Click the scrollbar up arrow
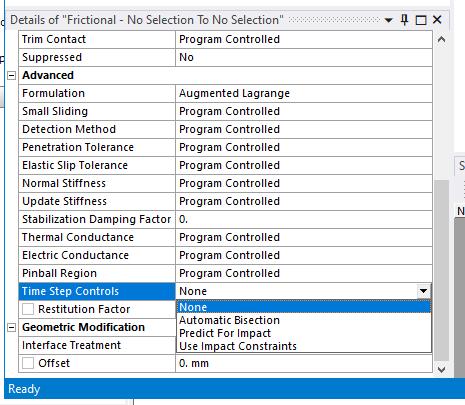 pyautogui.click(x=441, y=39)
